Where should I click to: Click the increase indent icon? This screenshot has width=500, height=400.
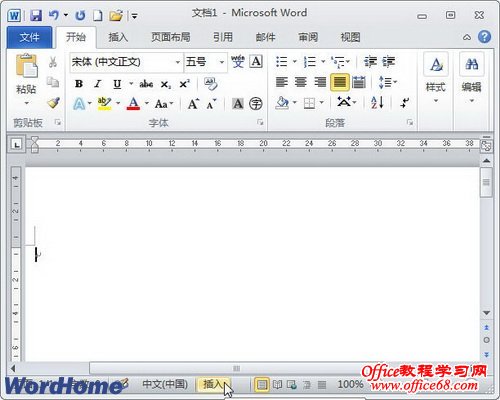tap(388, 62)
